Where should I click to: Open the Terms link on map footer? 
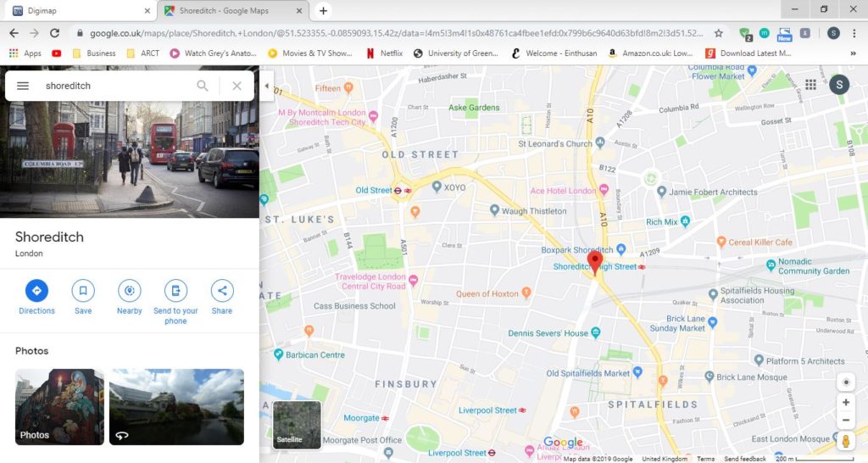[705, 459]
